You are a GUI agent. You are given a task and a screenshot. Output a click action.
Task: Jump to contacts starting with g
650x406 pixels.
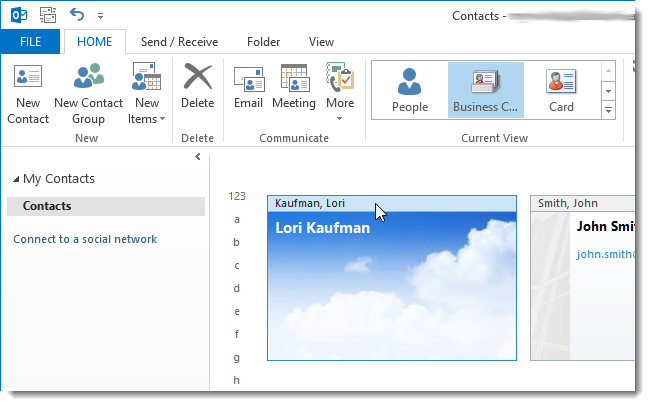point(236,358)
